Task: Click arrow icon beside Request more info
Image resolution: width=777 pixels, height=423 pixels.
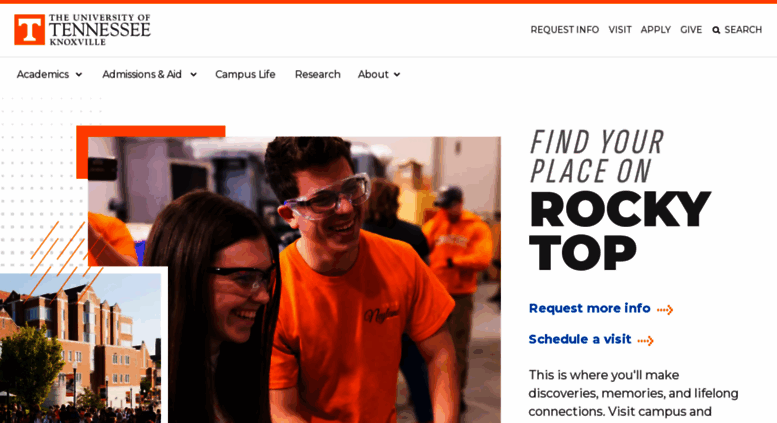Action: click(665, 310)
